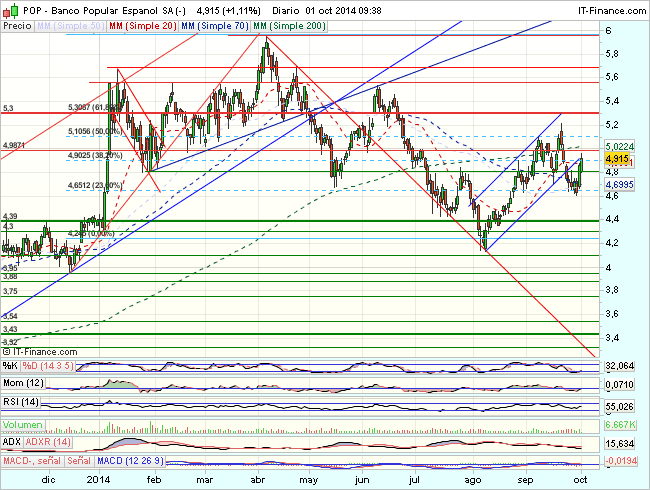Click the current price tag 4,915

pyautogui.click(x=617, y=159)
